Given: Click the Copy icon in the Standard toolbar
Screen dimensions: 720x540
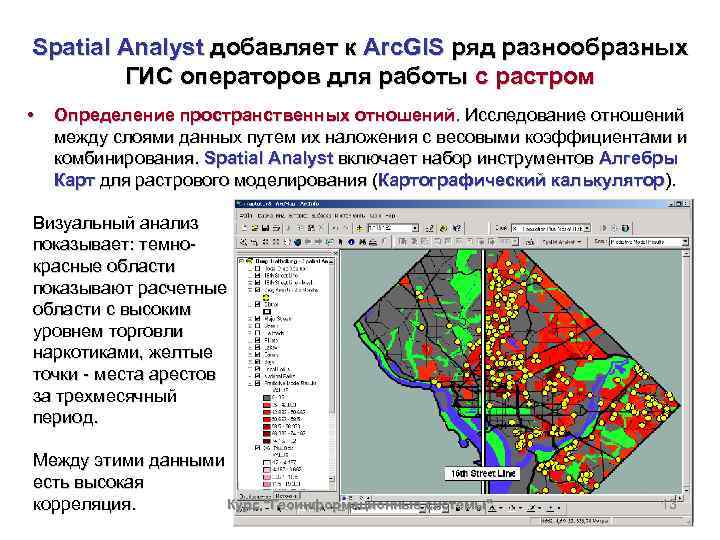Looking at the screenshot, I should pos(299,228).
